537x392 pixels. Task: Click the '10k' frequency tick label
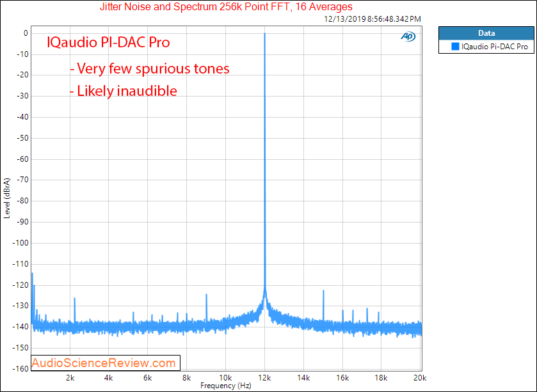(x=225, y=378)
